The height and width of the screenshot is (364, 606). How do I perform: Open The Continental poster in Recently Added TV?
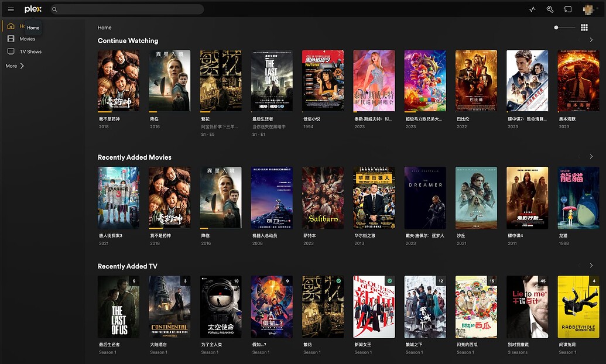click(x=169, y=307)
